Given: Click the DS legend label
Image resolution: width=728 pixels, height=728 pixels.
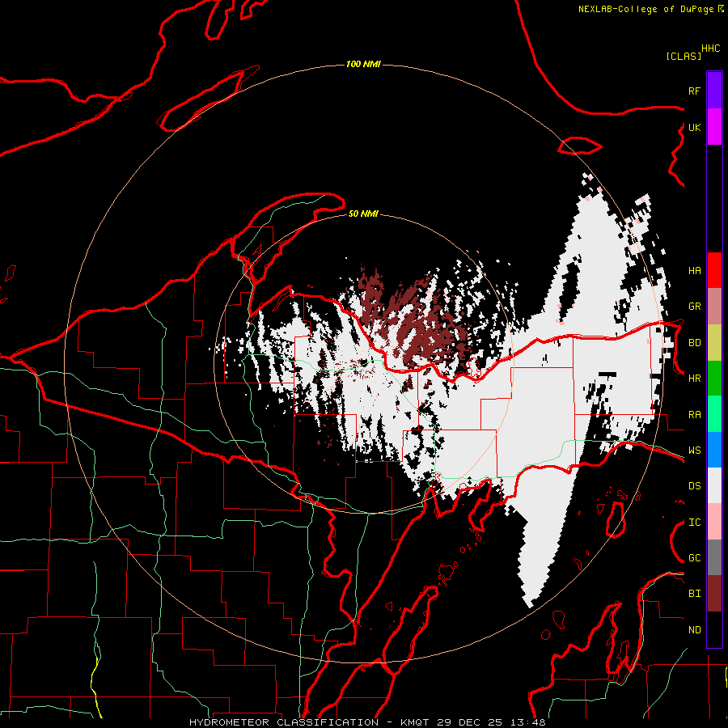Looking at the screenshot, I should 694,485.
